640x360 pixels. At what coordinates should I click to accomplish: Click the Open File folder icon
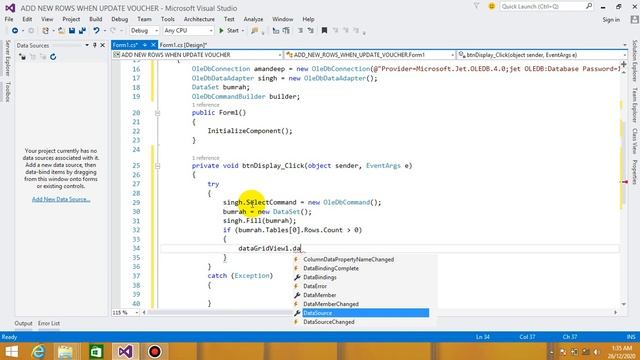61,31
